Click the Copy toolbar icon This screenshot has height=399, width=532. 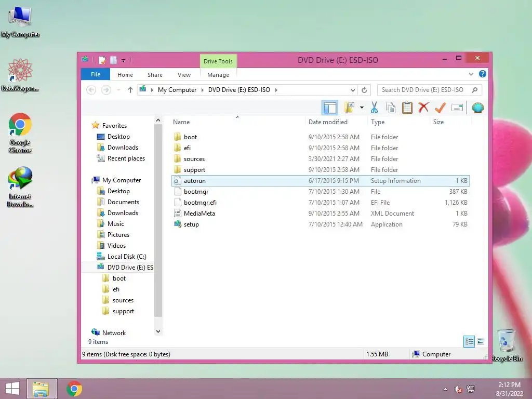[x=391, y=108]
